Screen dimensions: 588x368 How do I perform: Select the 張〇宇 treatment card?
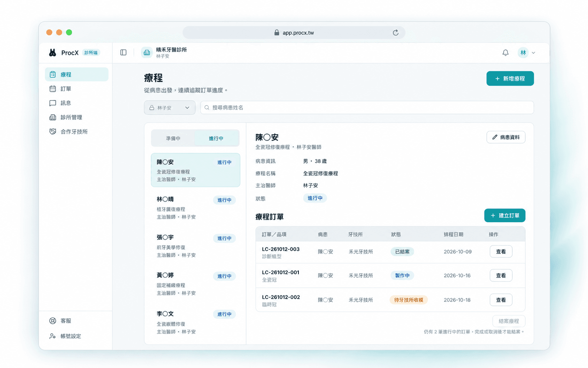(x=196, y=246)
